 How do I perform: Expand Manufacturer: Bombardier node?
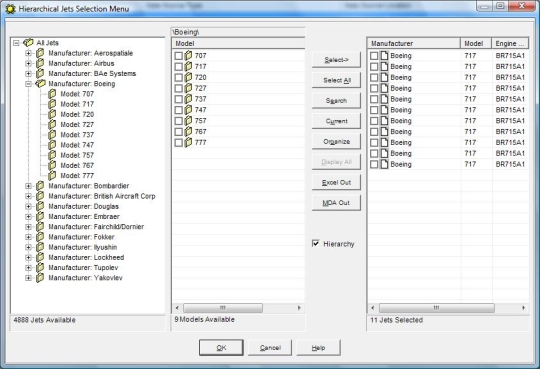[29, 186]
